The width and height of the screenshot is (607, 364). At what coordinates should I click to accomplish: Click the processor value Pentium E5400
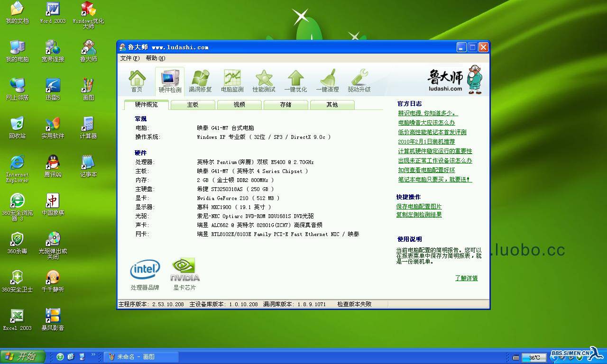(x=255, y=162)
